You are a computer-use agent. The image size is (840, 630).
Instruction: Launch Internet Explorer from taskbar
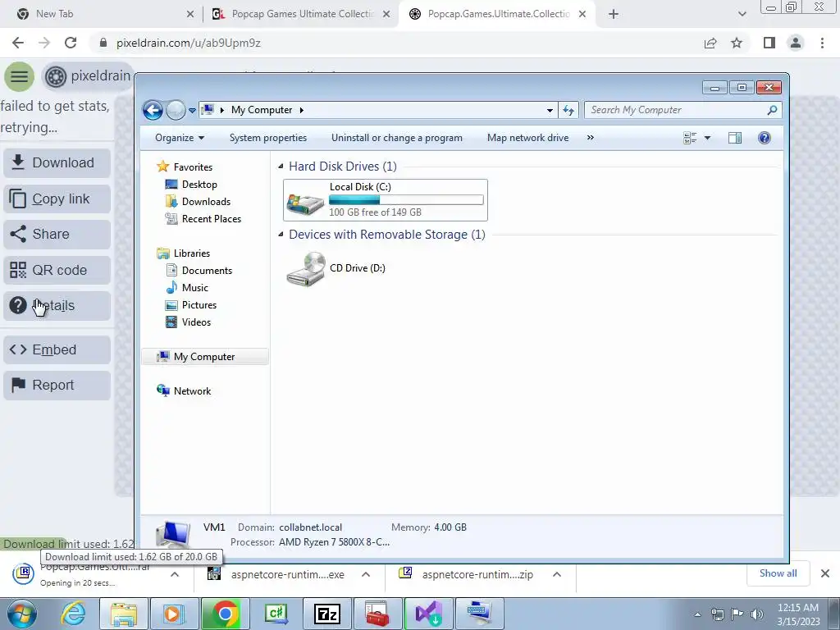[73, 614]
